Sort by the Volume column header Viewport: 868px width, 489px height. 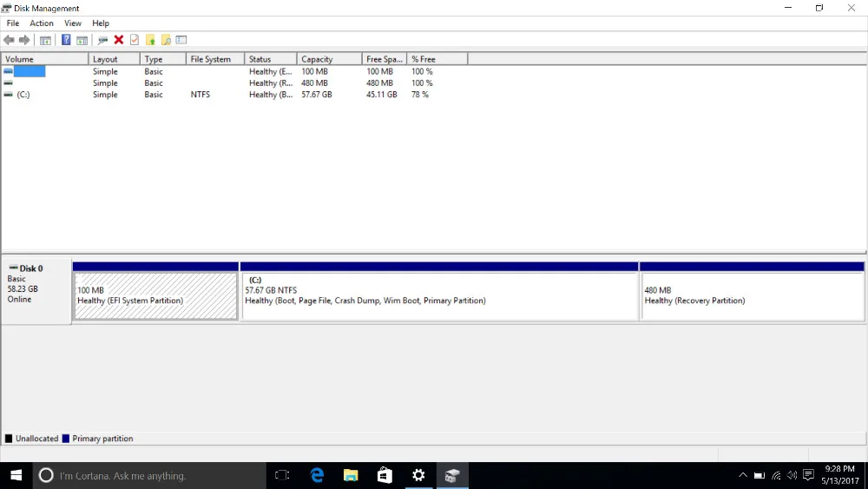pos(45,59)
